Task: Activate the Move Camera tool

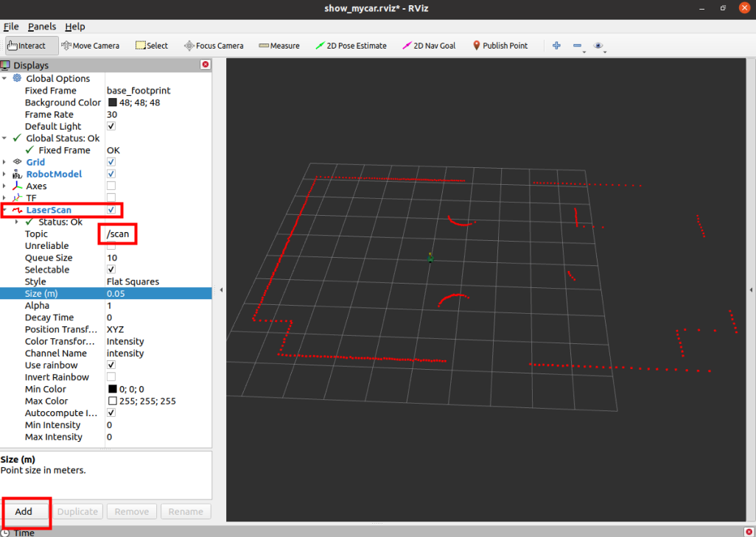Action: [91, 46]
